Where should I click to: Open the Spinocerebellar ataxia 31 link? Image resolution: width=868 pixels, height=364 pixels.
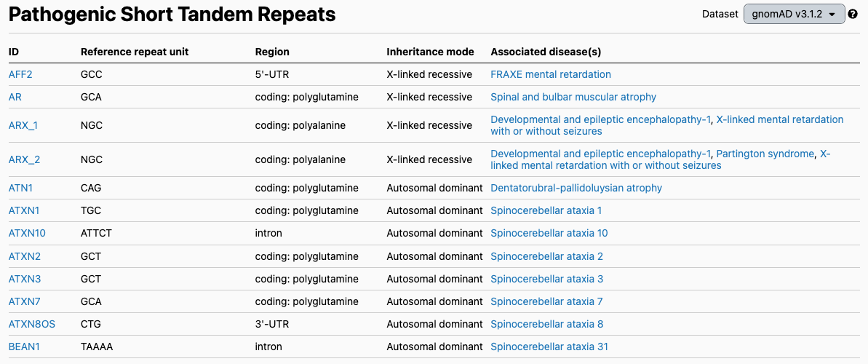pyautogui.click(x=549, y=347)
